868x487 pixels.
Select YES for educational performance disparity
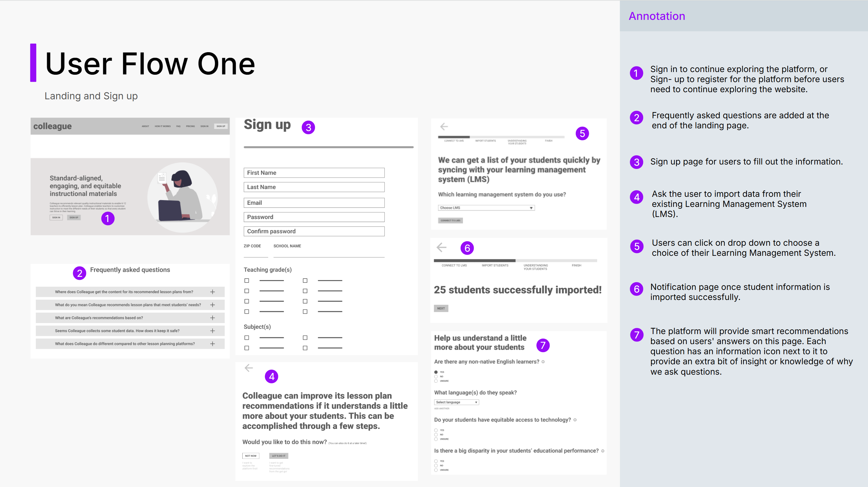[436, 461]
